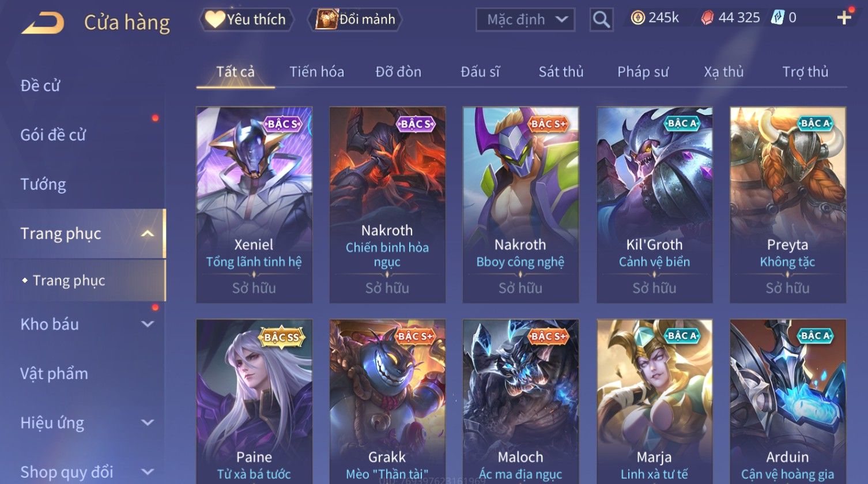Image resolution: width=868 pixels, height=484 pixels.
Task: Open Xeniel Tổng lãnh tinh hệ skin
Action: click(x=254, y=205)
